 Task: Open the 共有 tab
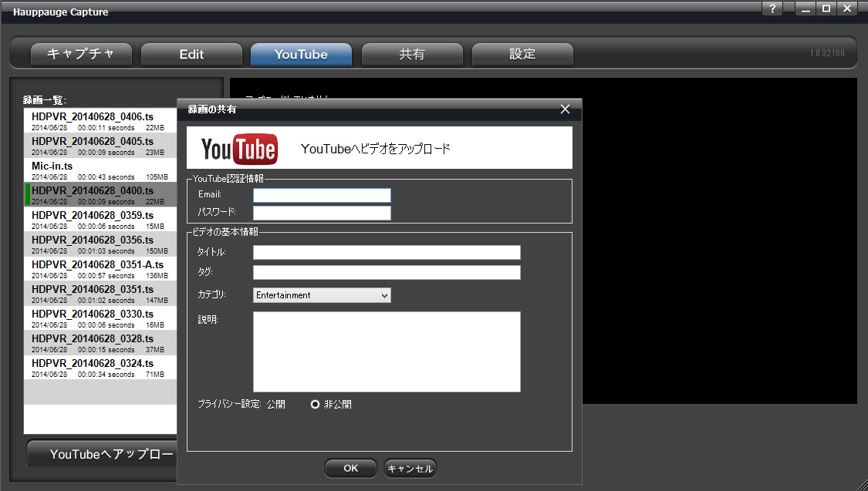tap(412, 54)
